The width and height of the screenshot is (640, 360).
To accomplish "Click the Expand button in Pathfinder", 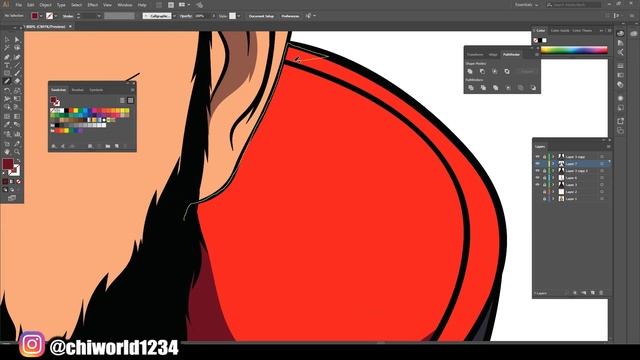I will pyautogui.click(x=527, y=71).
